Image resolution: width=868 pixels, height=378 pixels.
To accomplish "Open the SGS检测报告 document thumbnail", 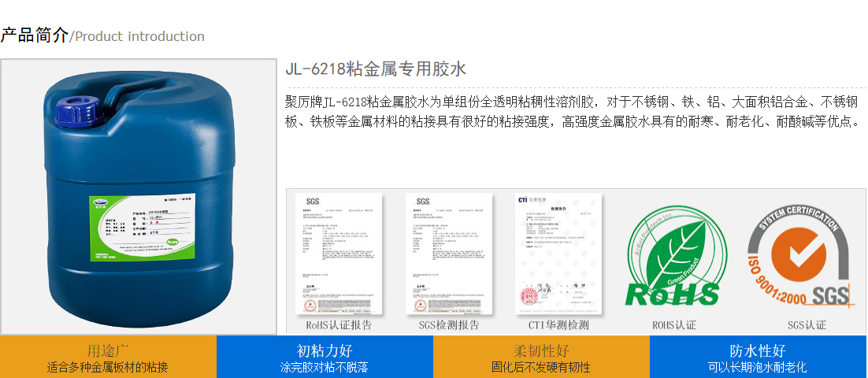I will pyautogui.click(x=449, y=254).
